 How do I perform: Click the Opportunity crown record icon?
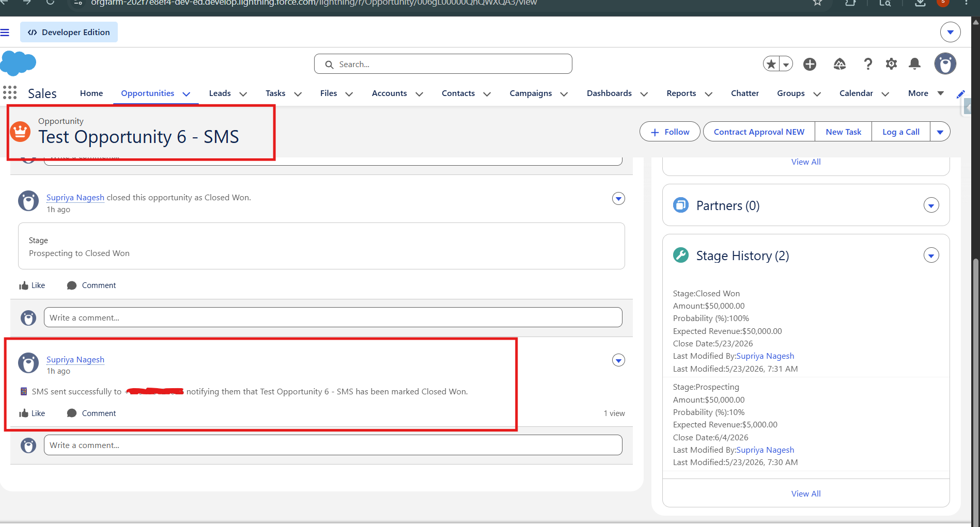20,132
